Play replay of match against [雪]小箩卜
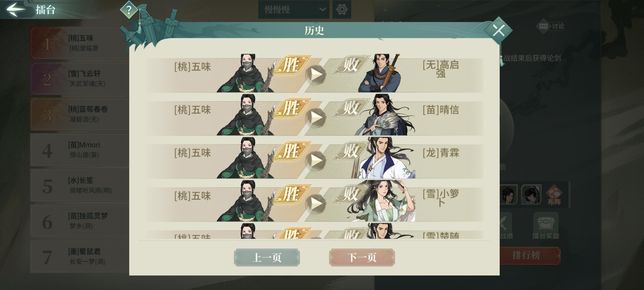The width and height of the screenshot is (644, 290). click(x=316, y=204)
